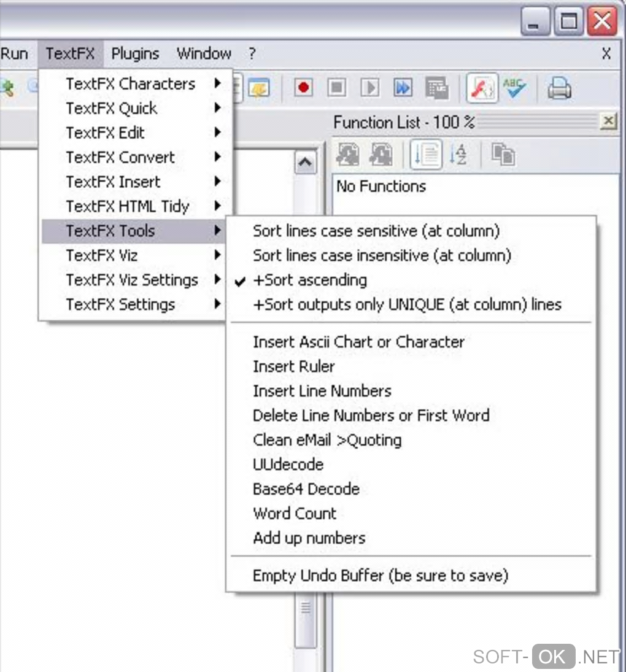626x672 pixels.
Task: Copy Function List entries to clipboard icon
Action: (503, 155)
